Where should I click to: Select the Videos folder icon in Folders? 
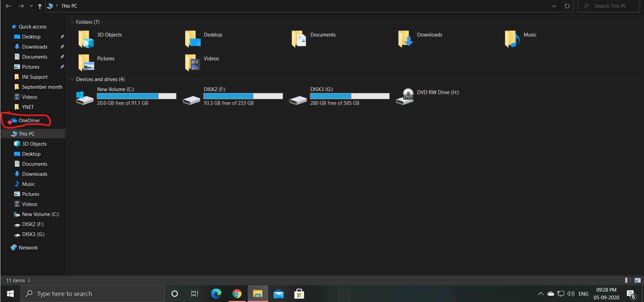[x=193, y=63]
